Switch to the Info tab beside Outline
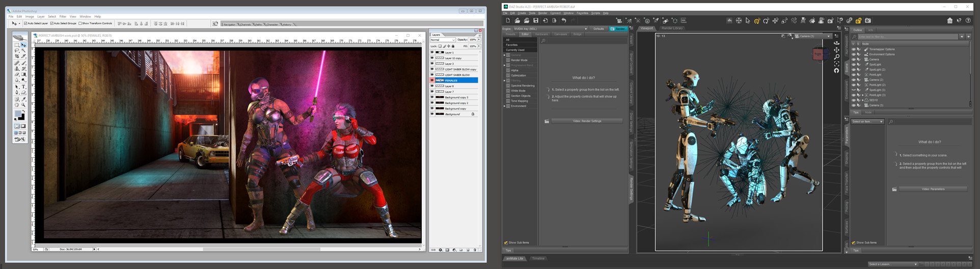 870,30
